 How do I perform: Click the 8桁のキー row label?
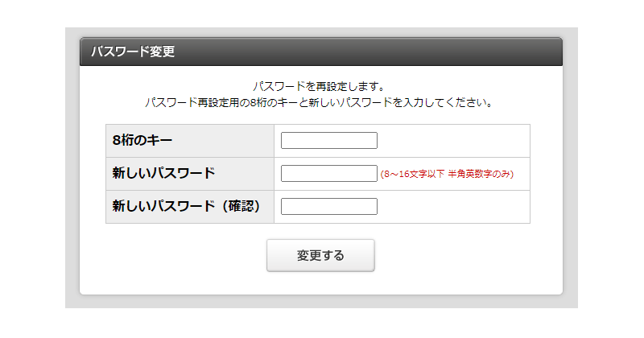[x=142, y=141]
